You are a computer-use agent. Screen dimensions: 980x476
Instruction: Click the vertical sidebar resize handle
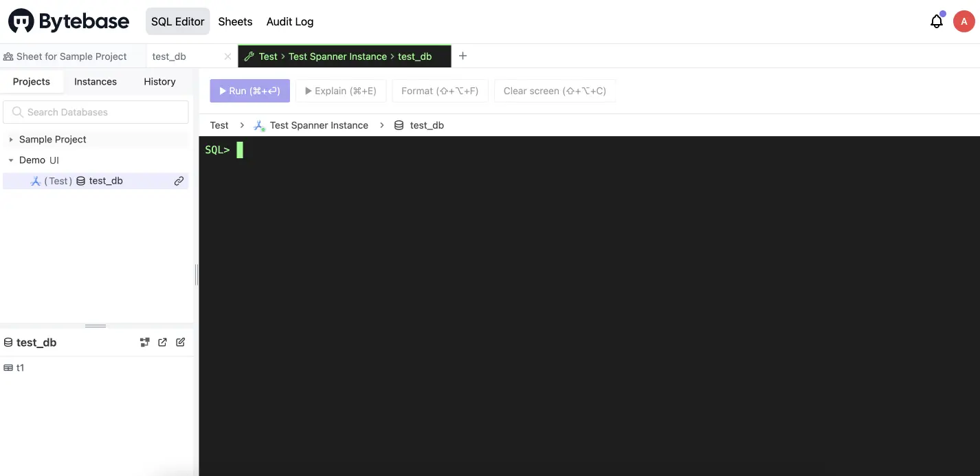pos(197,274)
